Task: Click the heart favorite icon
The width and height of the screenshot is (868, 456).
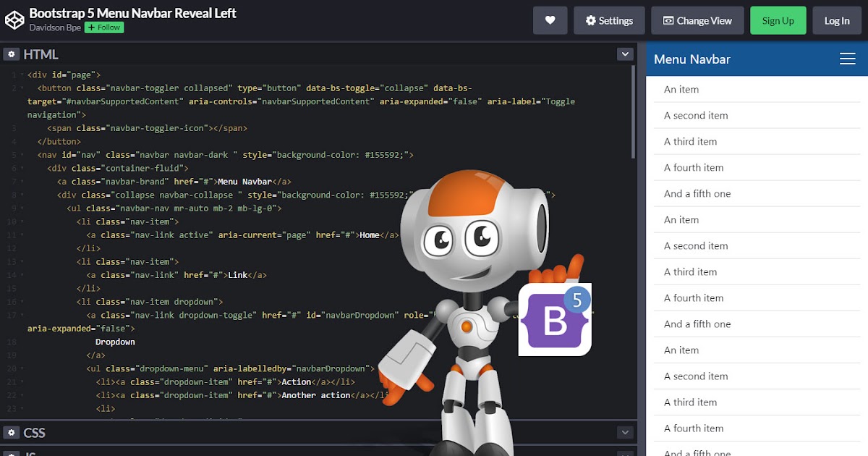Action: pos(550,20)
